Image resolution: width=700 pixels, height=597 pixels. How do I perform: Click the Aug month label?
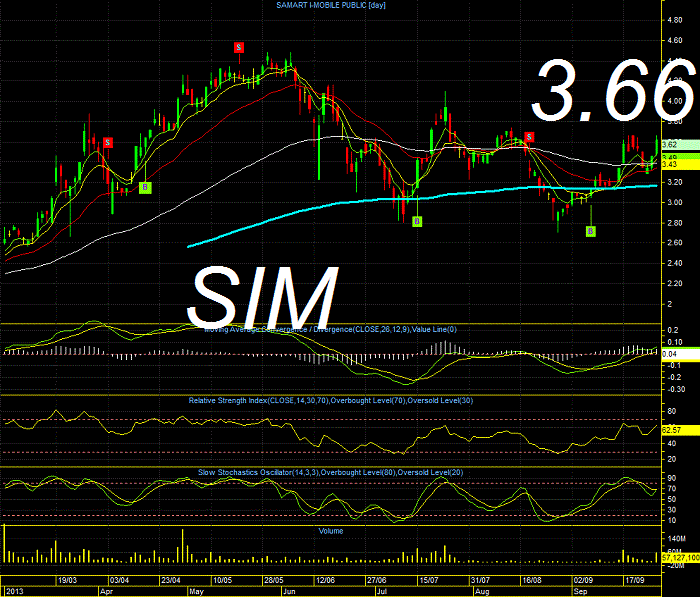pos(482,592)
